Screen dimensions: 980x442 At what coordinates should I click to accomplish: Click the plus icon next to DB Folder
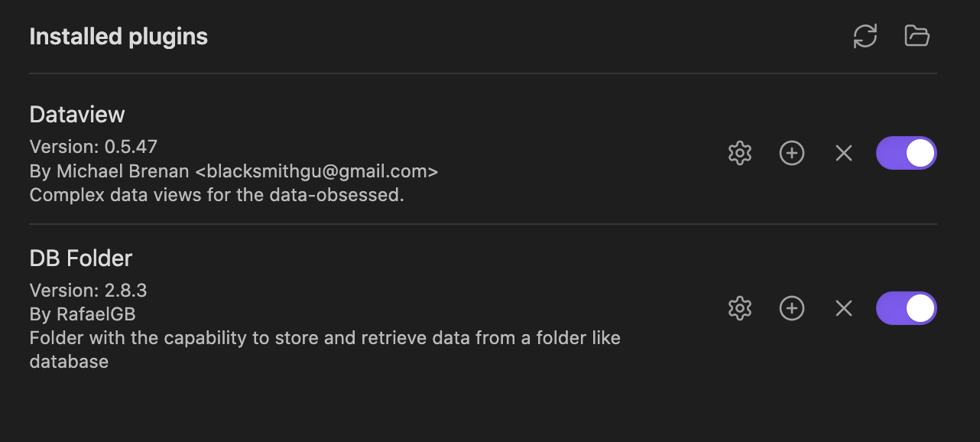coord(791,308)
